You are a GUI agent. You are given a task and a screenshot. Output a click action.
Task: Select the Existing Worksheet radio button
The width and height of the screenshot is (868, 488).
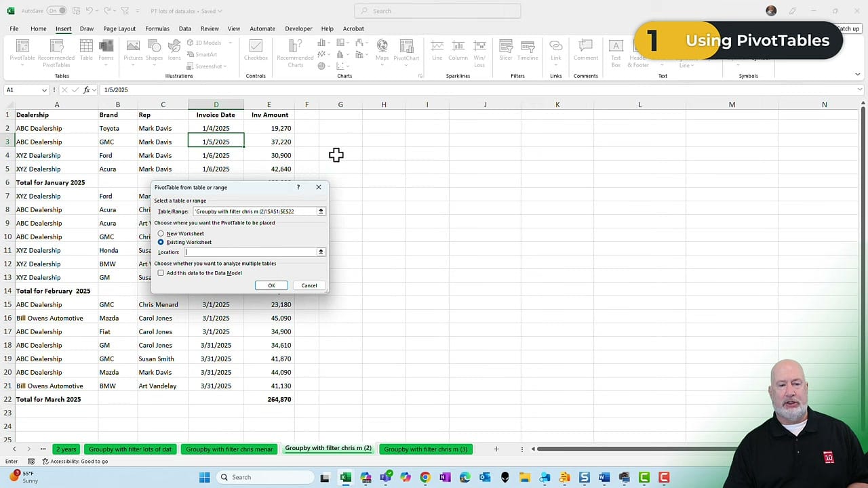coord(161,242)
